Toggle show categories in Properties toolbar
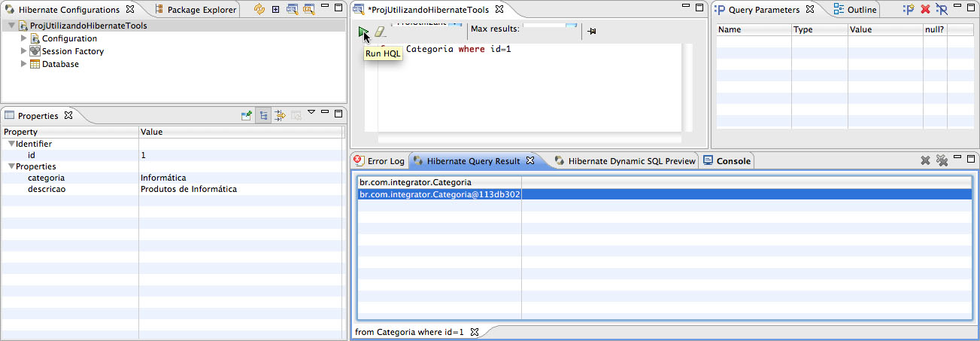Viewport: 980px width, 341px height. [x=263, y=116]
